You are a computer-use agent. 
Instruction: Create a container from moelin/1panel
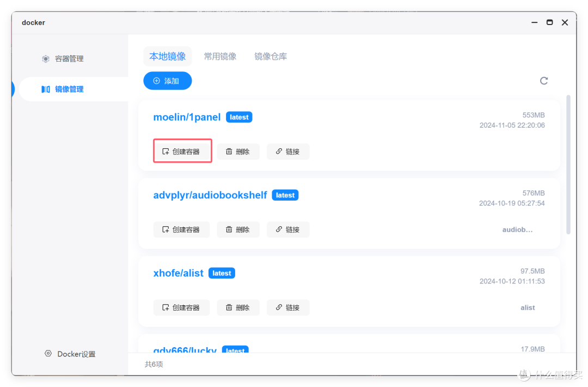pyautogui.click(x=182, y=152)
